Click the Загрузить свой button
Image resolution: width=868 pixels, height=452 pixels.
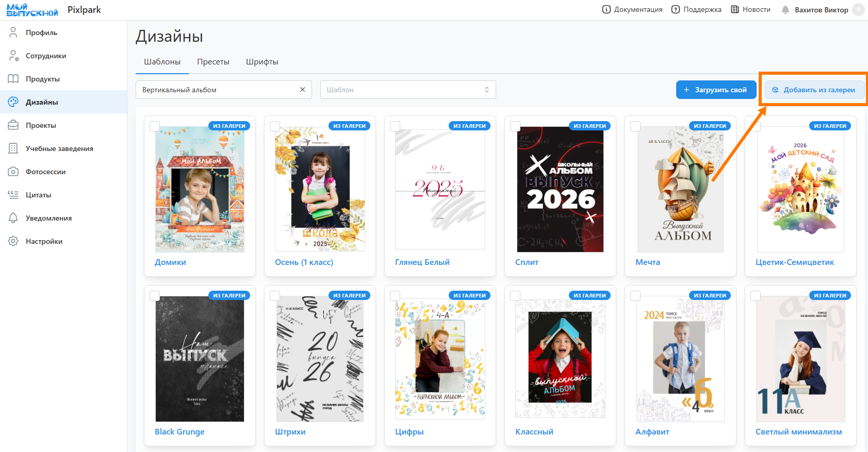(x=715, y=90)
